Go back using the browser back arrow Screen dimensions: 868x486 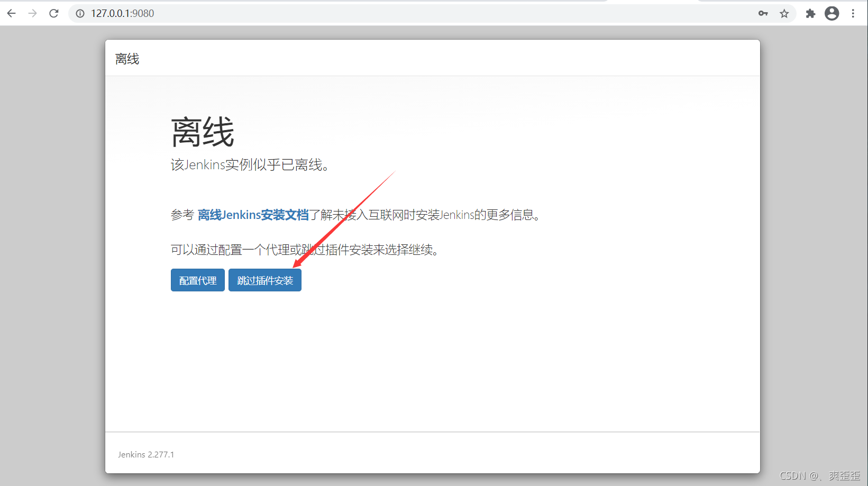[12, 13]
